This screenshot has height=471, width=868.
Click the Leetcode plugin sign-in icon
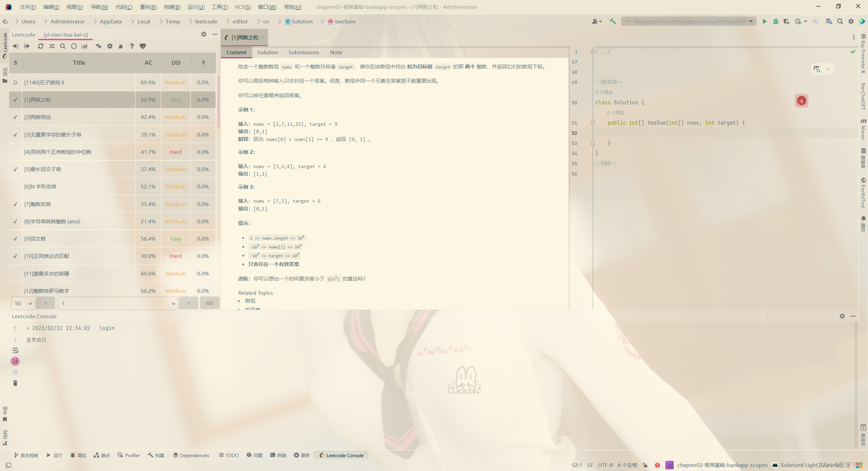[16, 46]
